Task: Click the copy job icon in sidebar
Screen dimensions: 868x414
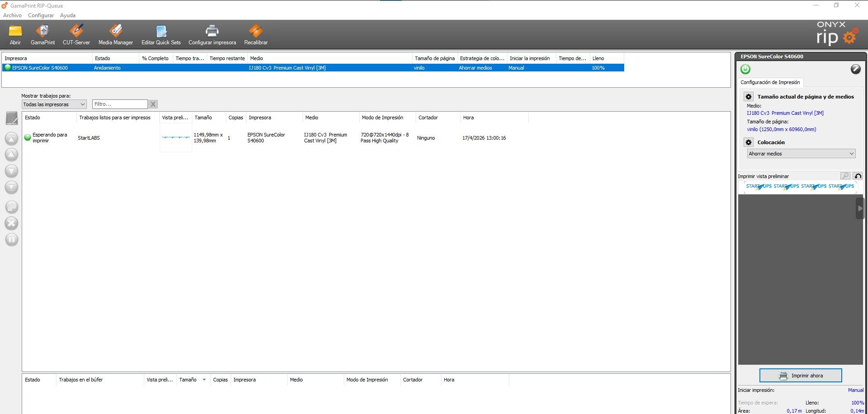Action: pos(12,207)
